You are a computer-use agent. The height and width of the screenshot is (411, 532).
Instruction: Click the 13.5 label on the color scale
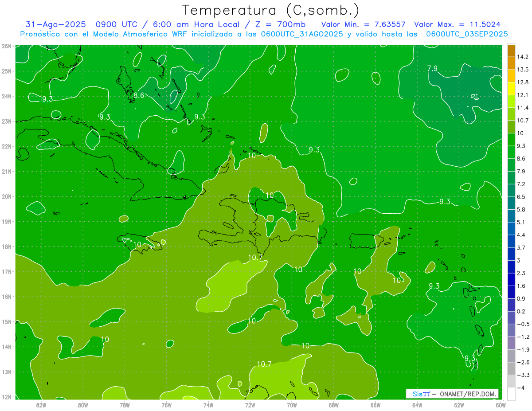[523, 70]
